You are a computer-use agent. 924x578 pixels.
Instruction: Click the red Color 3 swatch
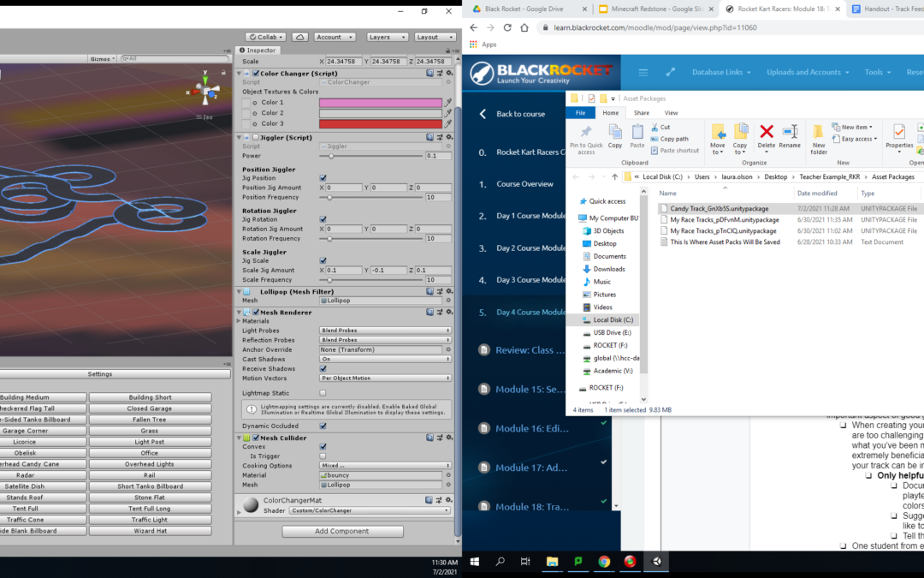pos(380,124)
